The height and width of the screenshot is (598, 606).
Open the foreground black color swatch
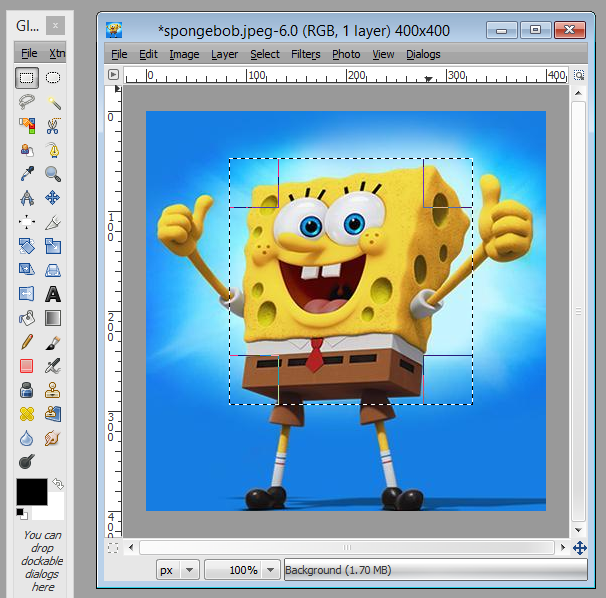coord(32,492)
